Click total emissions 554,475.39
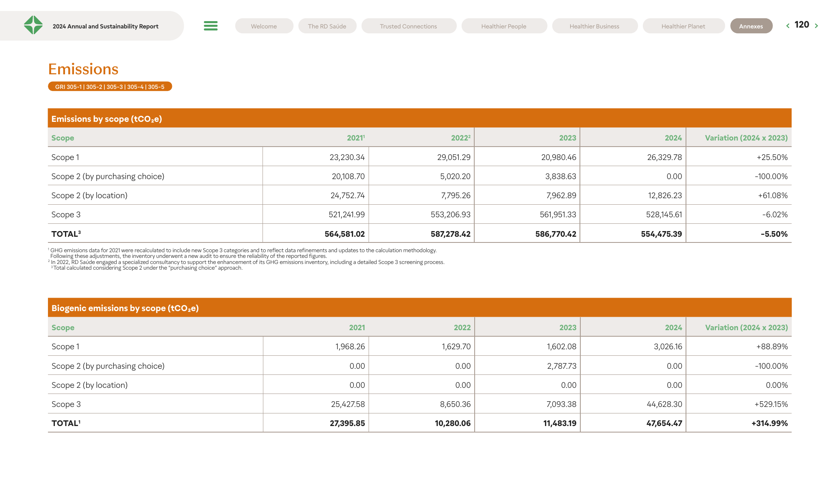The image size is (840, 504). 661,234
